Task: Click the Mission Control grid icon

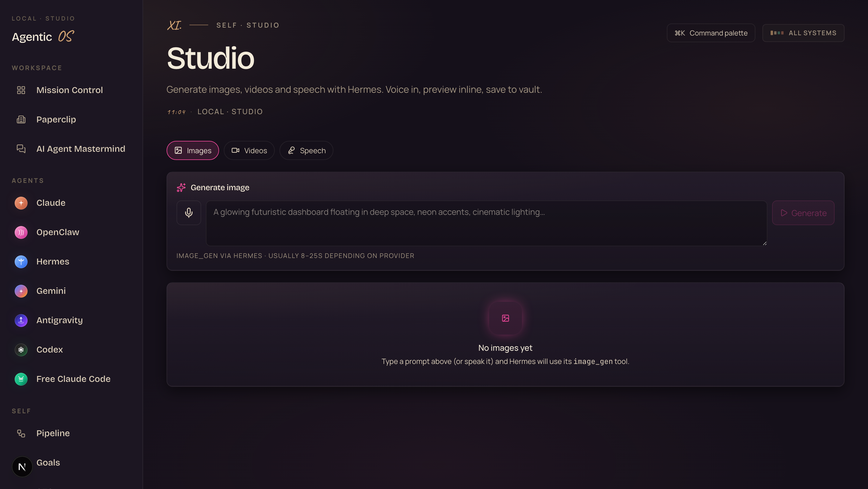Action: [21, 90]
